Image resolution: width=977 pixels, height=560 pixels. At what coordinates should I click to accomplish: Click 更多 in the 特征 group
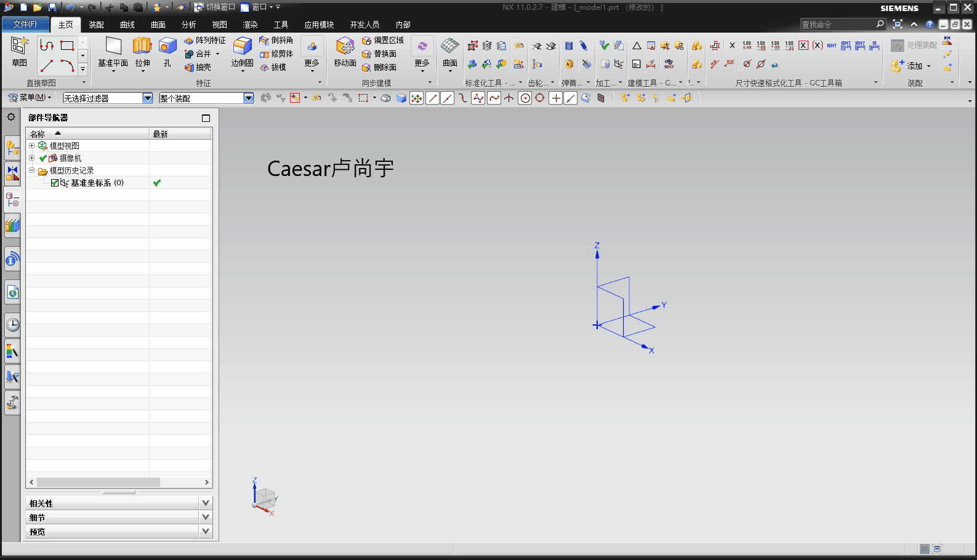click(312, 54)
